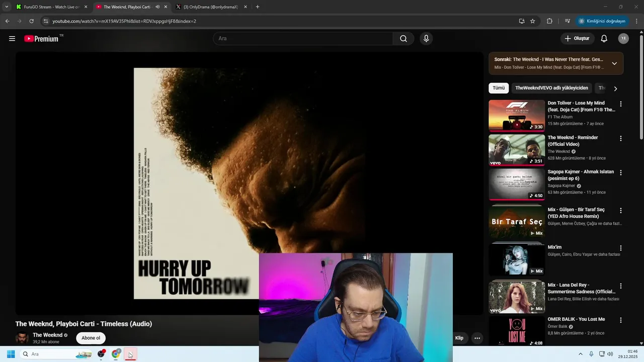Open options for OMER BALIK video
The width and height of the screenshot is (644, 362).
coord(620,320)
